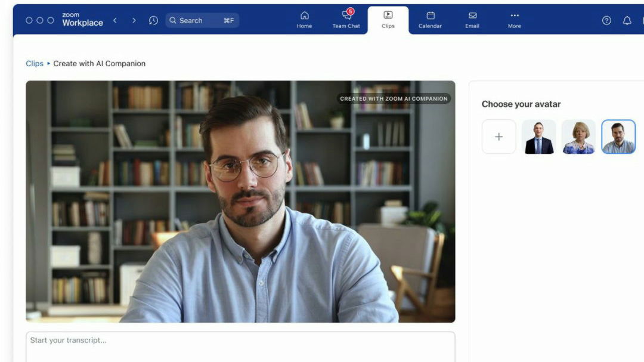This screenshot has width=644, height=362.
Task: Click the Help question mark icon
Action: (606, 20)
